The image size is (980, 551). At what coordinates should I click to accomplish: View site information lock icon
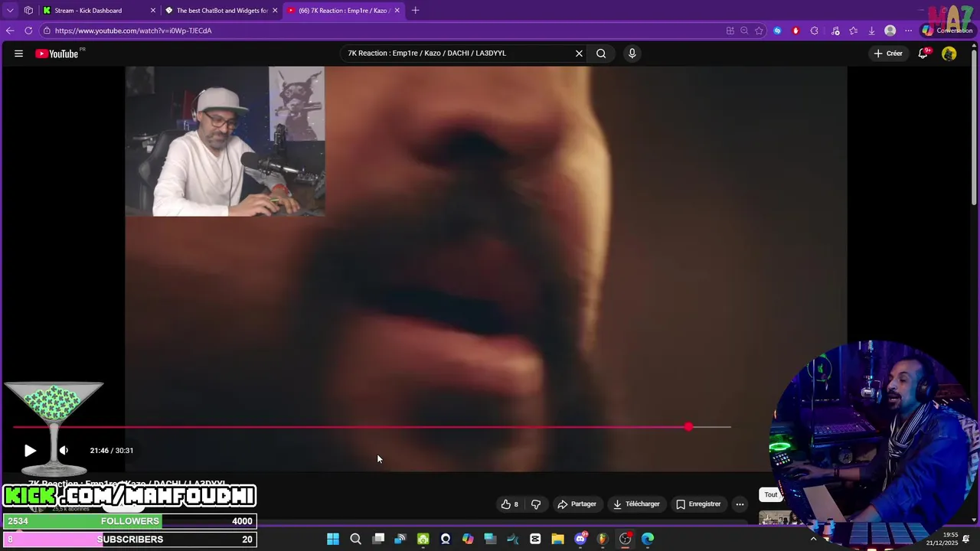[47, 31]
